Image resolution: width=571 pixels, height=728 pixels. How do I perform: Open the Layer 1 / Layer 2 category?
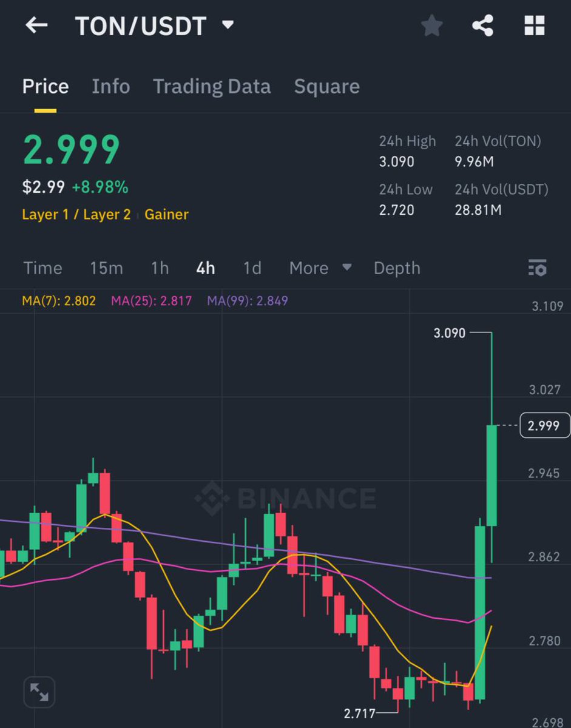click(x=76, y=215)
